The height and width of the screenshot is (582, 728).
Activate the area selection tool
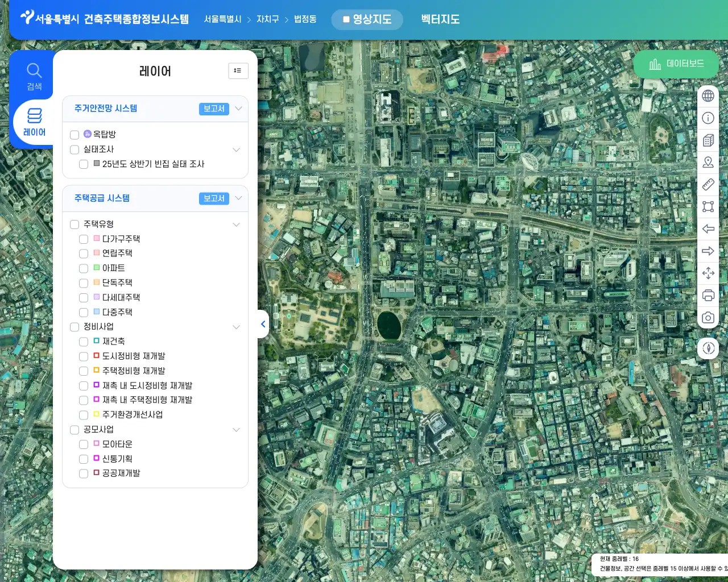point(708,206)
